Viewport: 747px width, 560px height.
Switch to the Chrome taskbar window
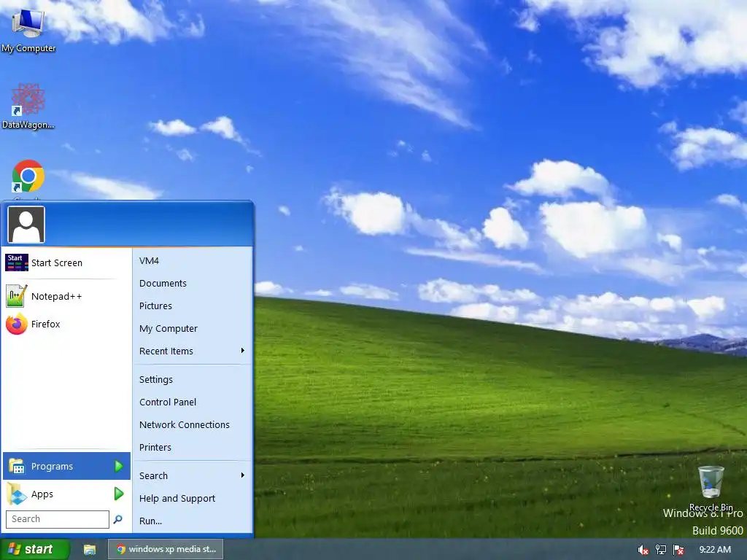pyautogui.click(x=166, y=549)
